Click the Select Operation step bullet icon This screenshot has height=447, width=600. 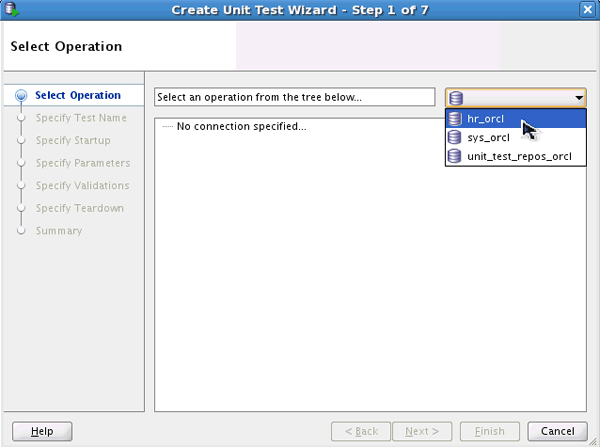coord(20,96)
